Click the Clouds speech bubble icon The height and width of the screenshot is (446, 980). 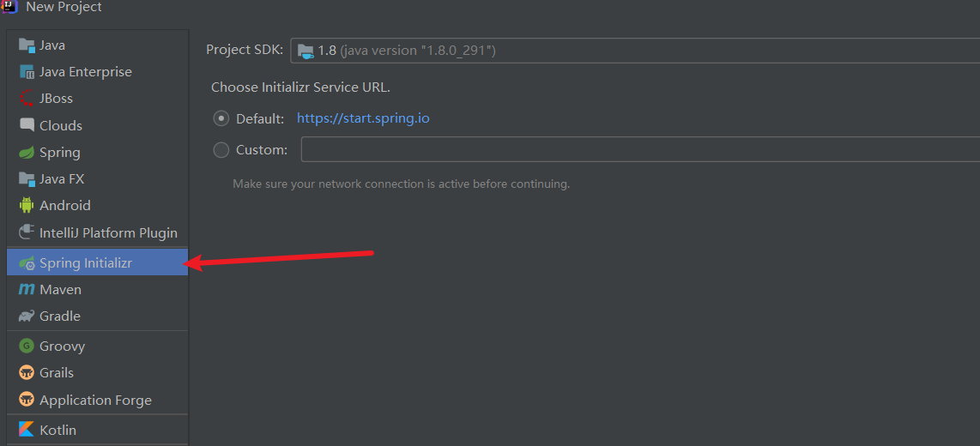(x=27, y=125)
